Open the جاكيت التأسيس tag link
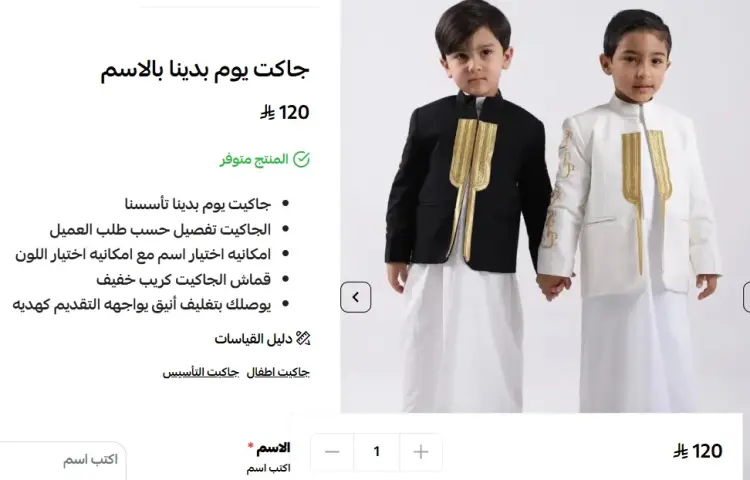750x480 pixels. point(200,372)
